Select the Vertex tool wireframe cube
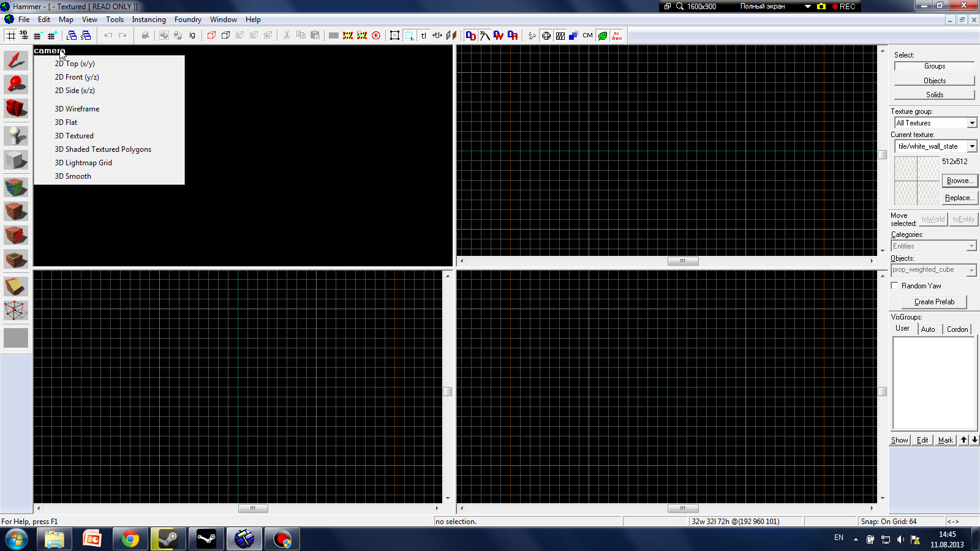This screenshot has width=980, height=551. [x=16, y=310]
